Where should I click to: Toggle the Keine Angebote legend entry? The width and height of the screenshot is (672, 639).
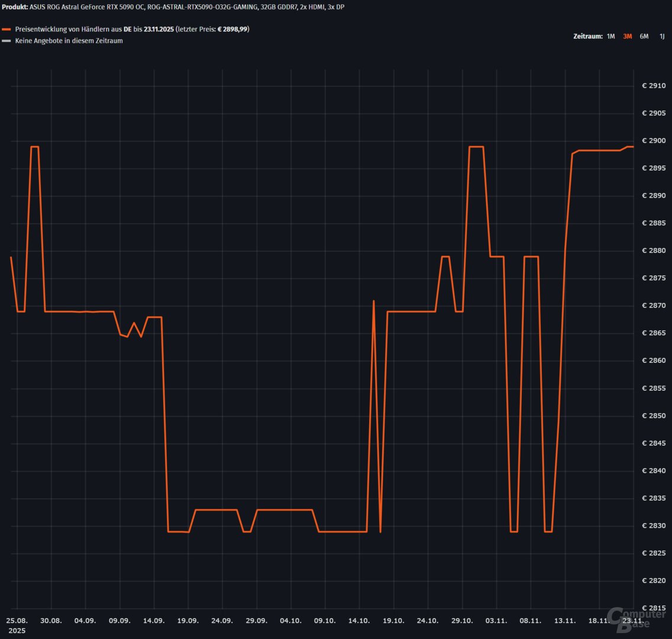(69, 41)
